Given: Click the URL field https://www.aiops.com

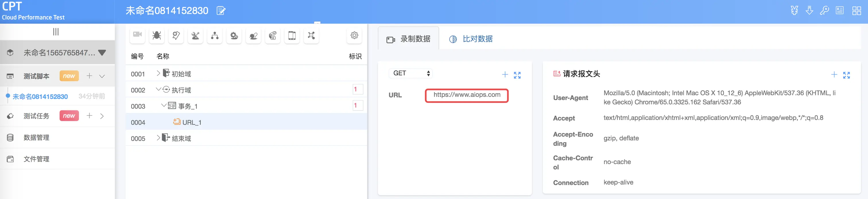Looking at the screenshot, I should [x=467, y=95].
